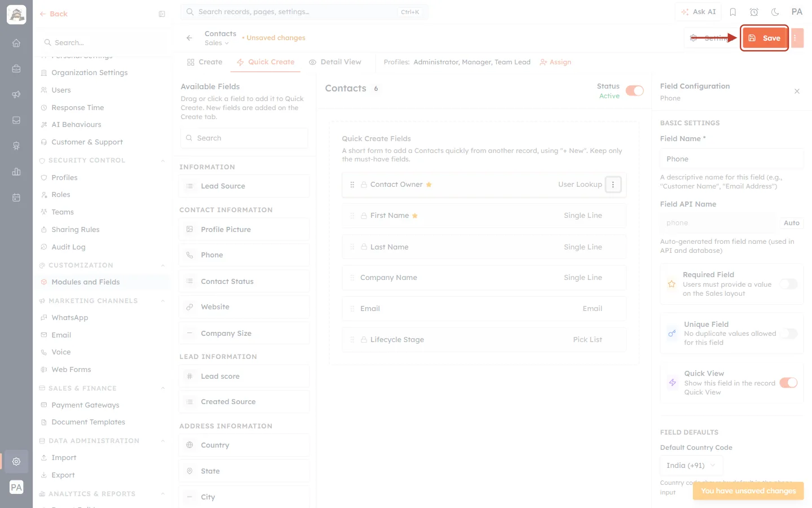Disable the Quick View switch
Viewport: 812px width, 508px height.
tap(788, 383)
